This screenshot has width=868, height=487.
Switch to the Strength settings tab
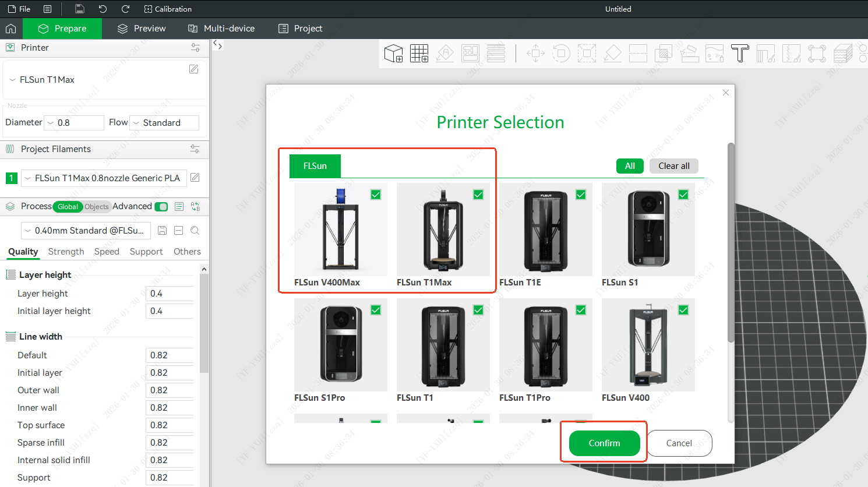click(x=66, y=252)
